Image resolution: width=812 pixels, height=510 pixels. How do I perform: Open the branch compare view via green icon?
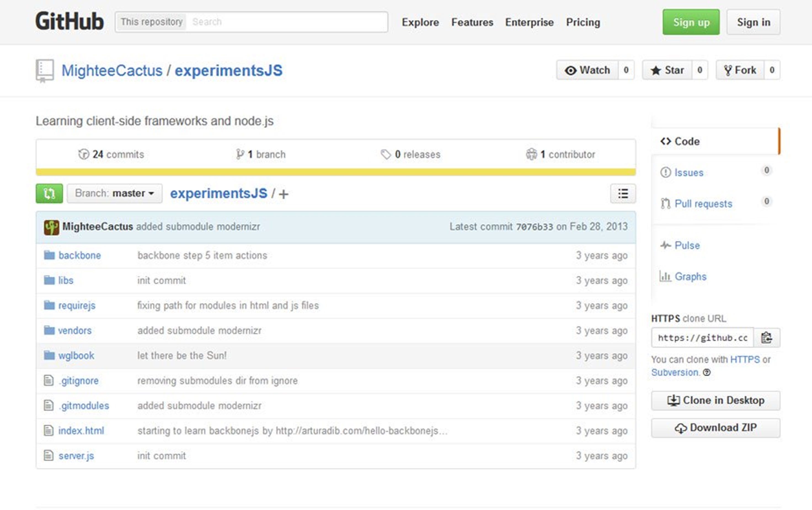tap(49, 193)
